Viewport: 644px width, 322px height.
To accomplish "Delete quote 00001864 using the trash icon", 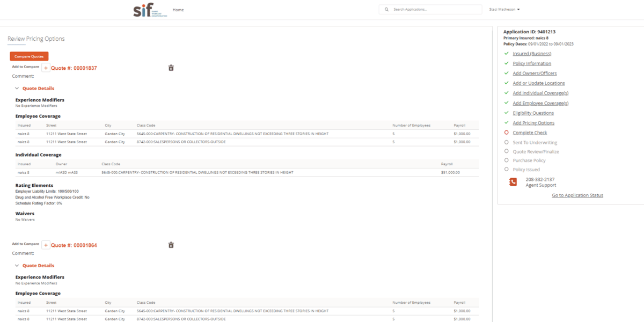I will (171, 245).
